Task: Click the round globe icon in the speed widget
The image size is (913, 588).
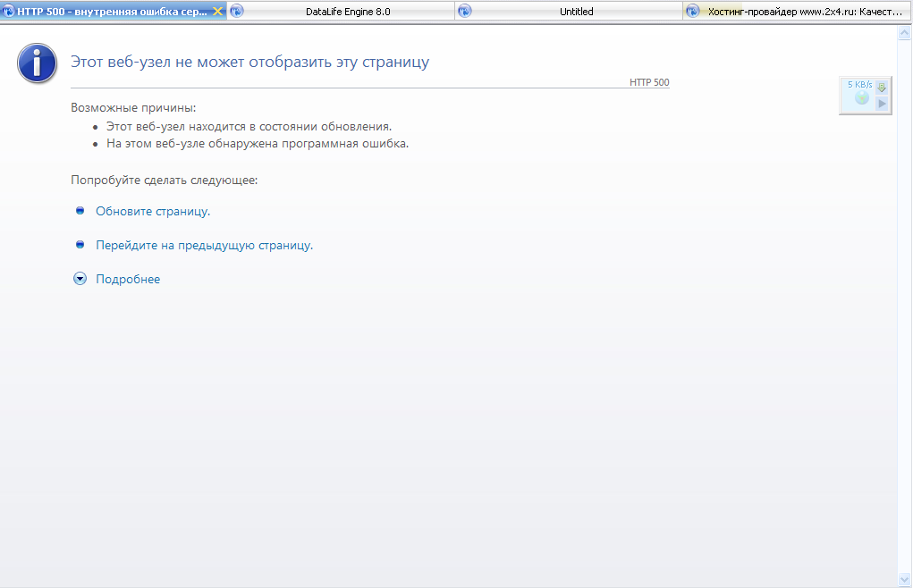Action: tap(862, 97)
